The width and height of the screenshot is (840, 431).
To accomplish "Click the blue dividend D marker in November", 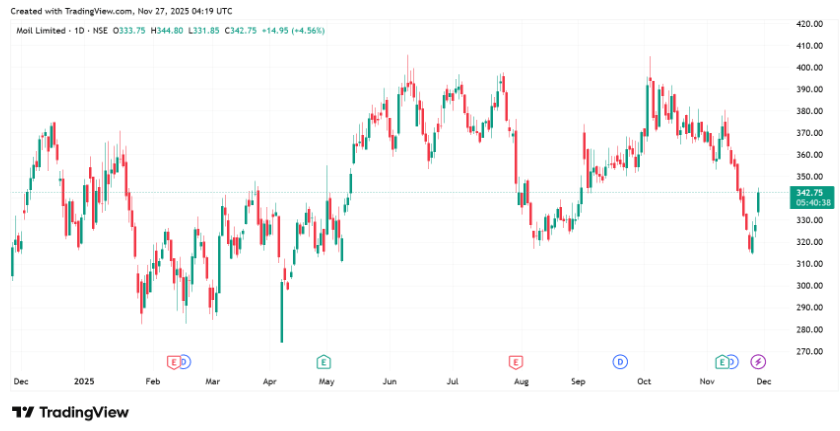I will pos(733,361).
